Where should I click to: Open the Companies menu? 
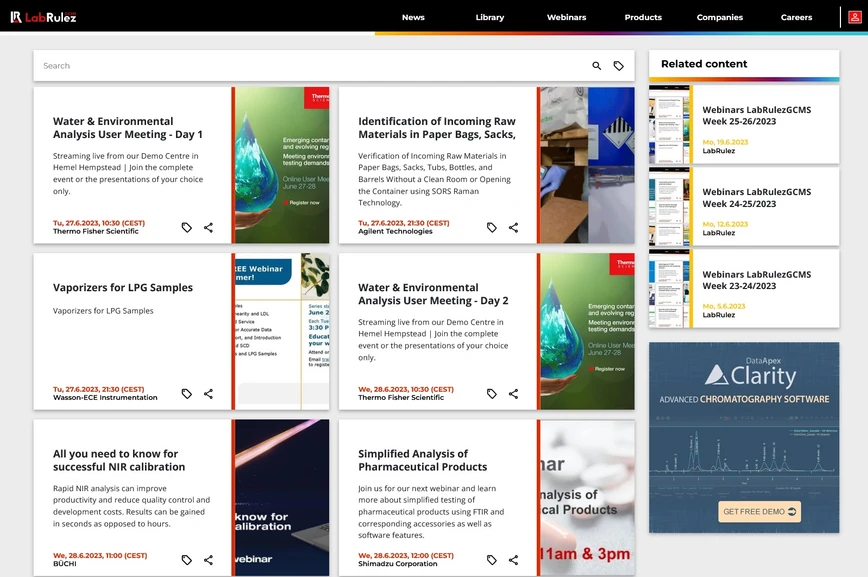pos(720,17)
